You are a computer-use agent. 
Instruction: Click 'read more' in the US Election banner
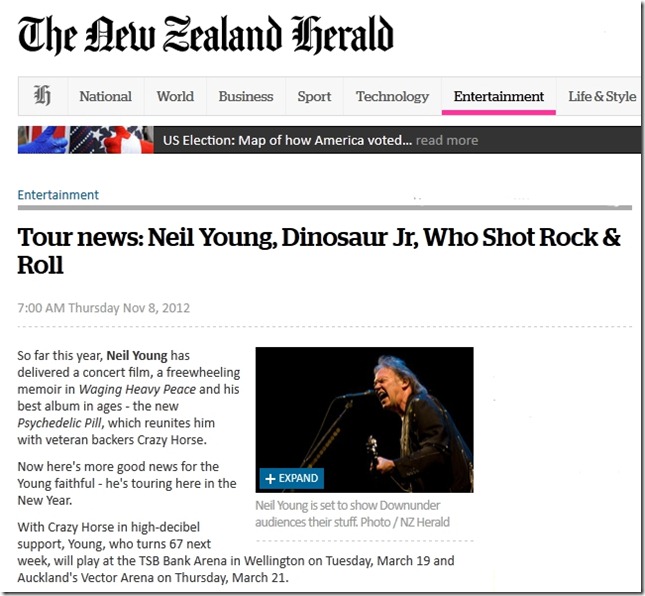click(447, 140)
